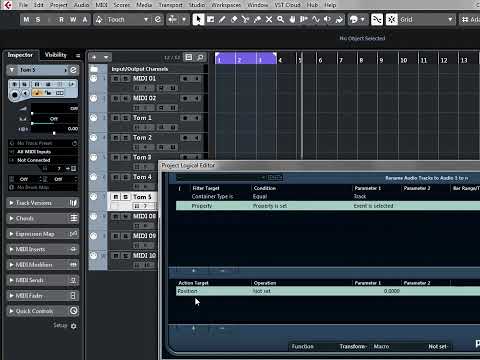Open the MIDI menu
The width and height of the screenshot is (480, 360).
click(x=101, y=5)
